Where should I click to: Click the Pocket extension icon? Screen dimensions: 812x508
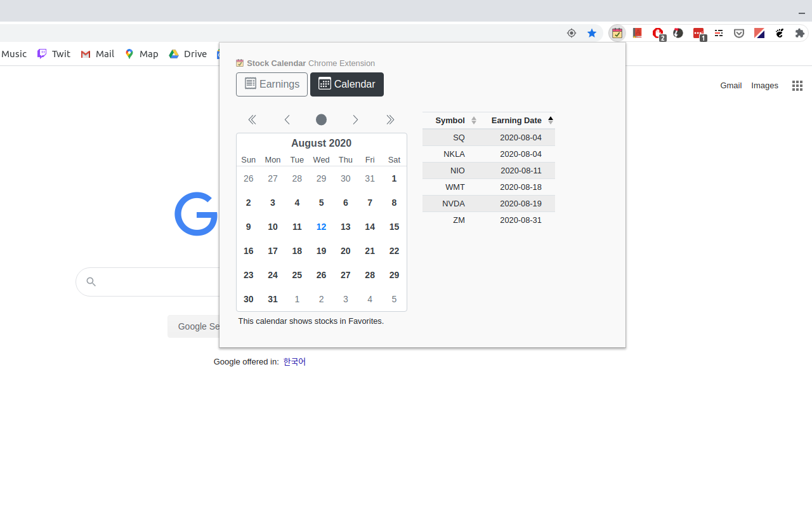[739, 33]
